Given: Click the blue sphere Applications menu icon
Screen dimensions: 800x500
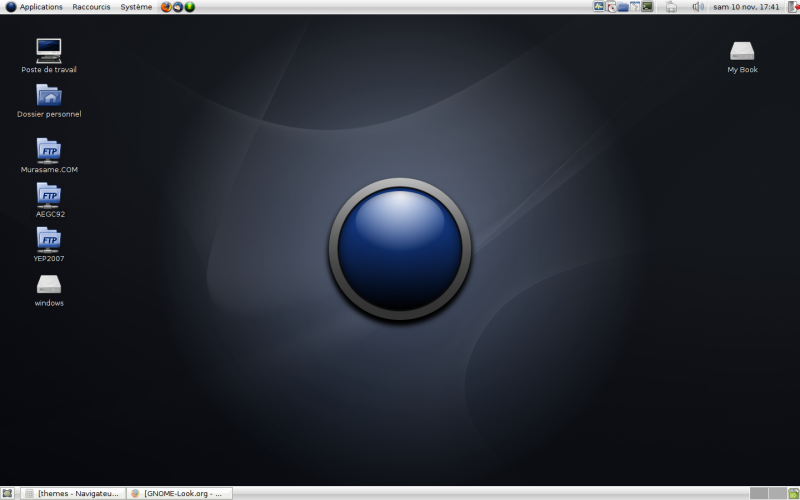Looking at the screenshot, I should coord(11,7).
